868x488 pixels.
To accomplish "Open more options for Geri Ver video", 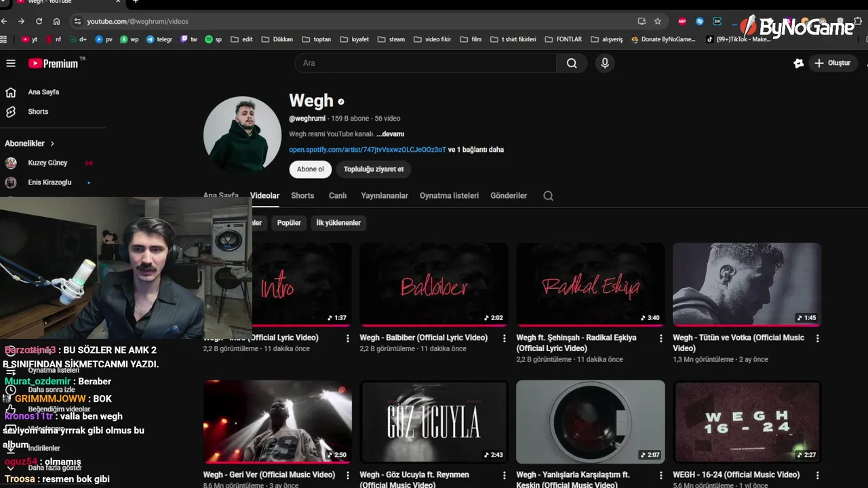I will coord(348,475).
